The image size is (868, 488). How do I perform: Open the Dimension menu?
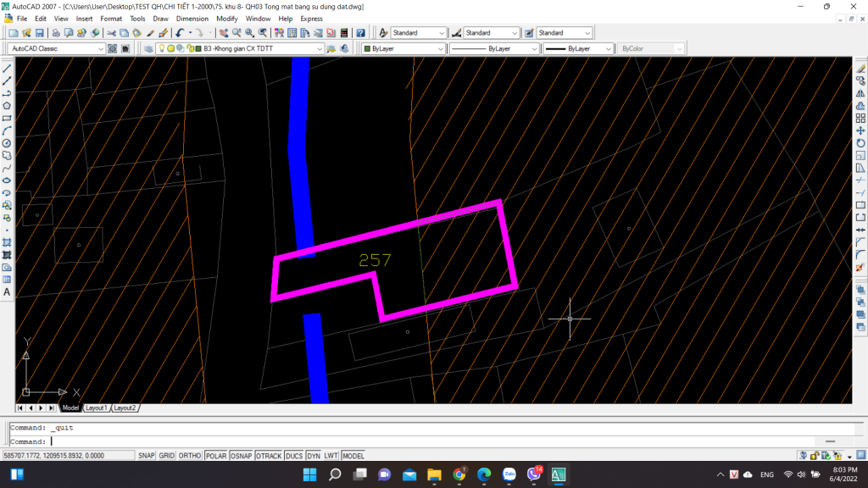pyautogui.click(x=192, y=19)
